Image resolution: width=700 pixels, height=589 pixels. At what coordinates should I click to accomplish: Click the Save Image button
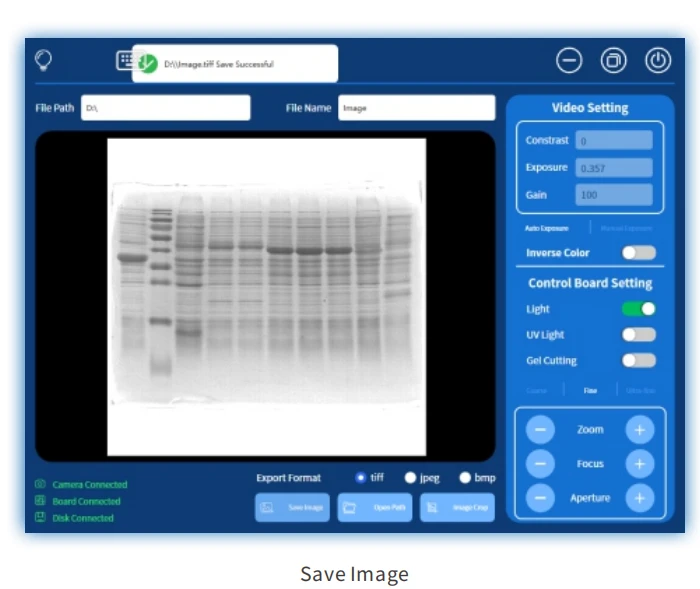tap(292, 507)
